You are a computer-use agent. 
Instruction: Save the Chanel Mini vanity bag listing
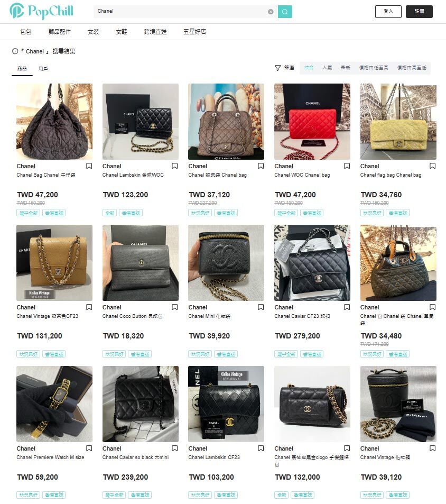[x=261, y=307]
